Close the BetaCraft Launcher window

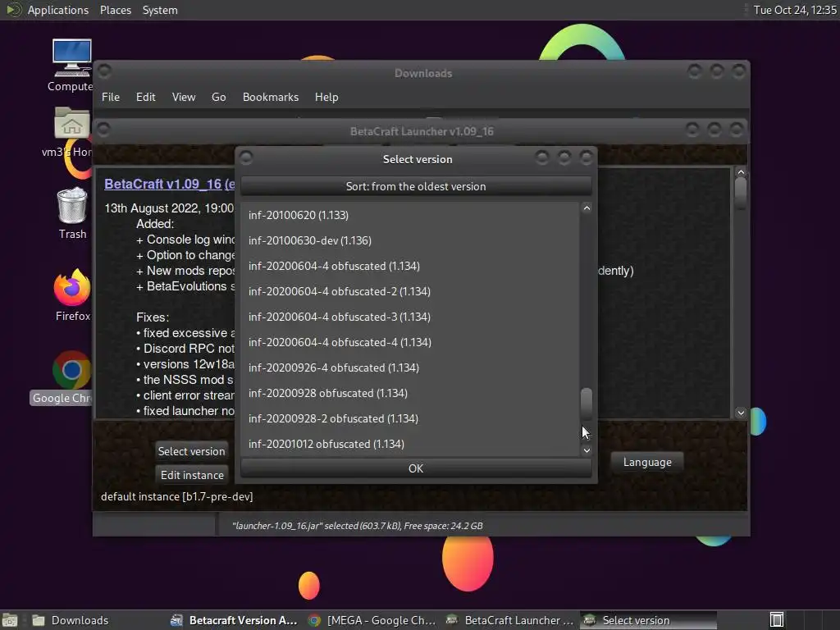(x=737, y=129)
